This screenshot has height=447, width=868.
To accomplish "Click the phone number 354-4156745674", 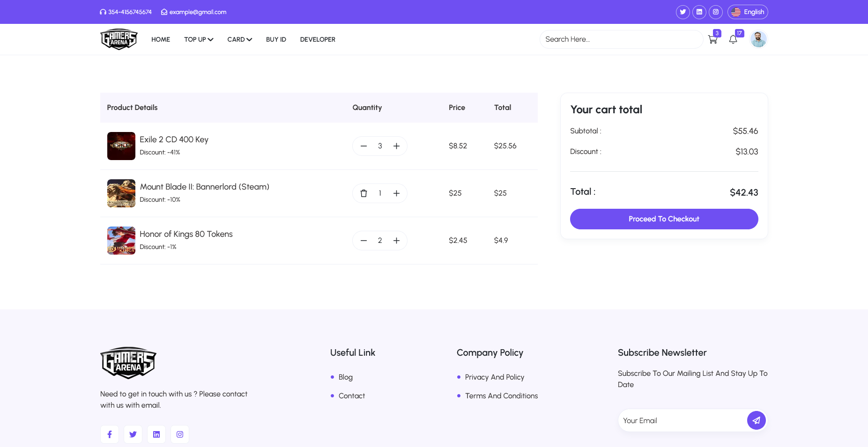I will click(126, 12).
